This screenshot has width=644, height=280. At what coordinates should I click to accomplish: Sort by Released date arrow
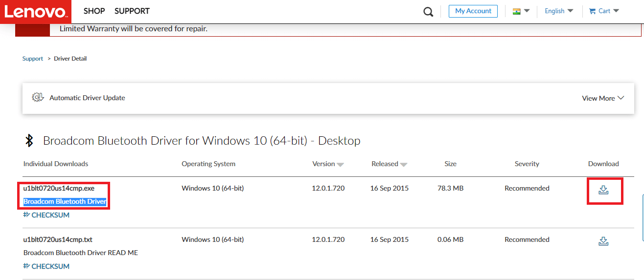[x=404, y=165]
